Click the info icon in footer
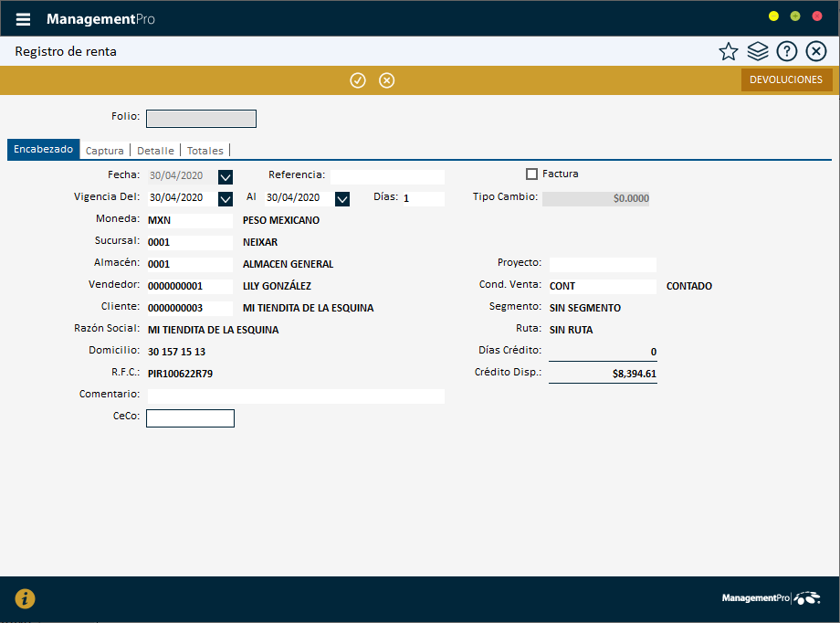This screenshot has width=840, height=623. 25,599
